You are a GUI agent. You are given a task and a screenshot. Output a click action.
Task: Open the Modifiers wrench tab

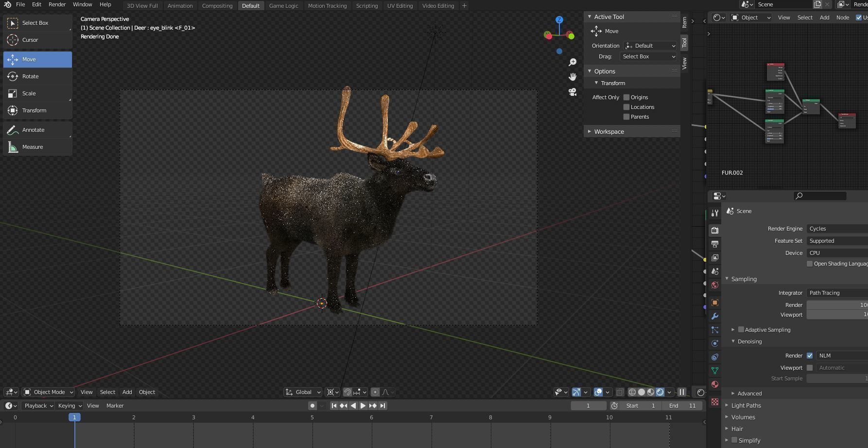tap(715, 316)
